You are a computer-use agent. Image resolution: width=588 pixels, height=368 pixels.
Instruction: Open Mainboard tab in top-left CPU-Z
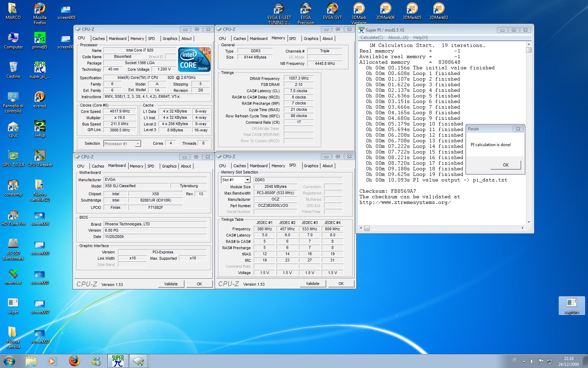(118, 39)
